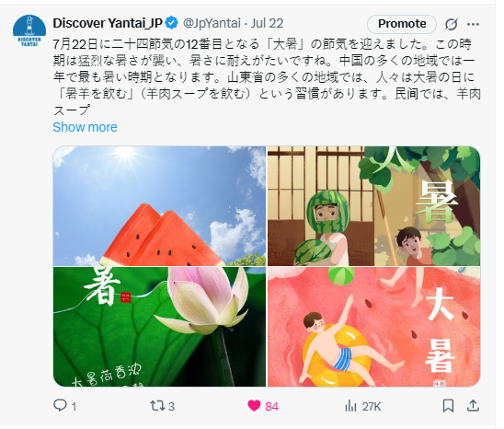Click the Jul 22 post date
The image size is (504, 429).
point(267,23)
